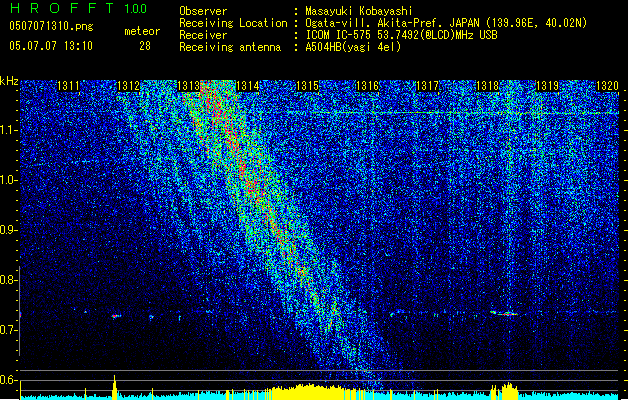The height and width of the screenshot is (400, 629).
Task: Click the observer name Masayuki Kobayashi
Action: point(359,11)
